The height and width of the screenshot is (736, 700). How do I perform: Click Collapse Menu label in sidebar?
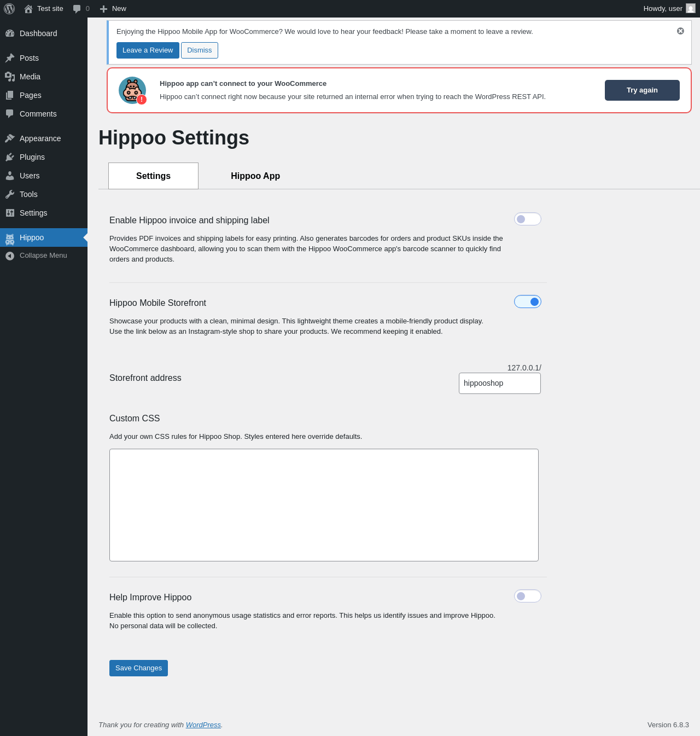click(43, 256)
